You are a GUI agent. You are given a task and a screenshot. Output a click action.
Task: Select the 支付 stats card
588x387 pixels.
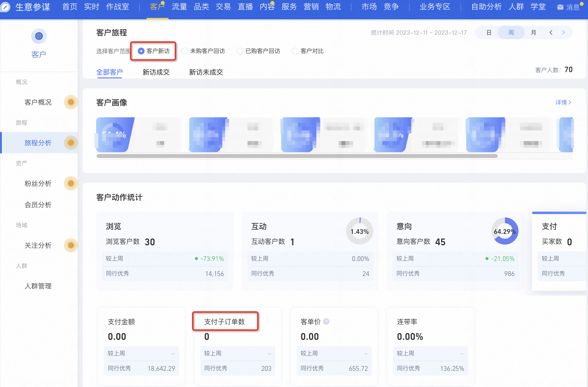tap(560, 251)
